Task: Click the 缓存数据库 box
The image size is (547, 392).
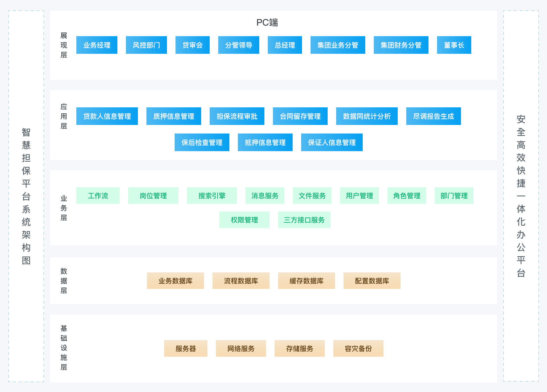Action: pyautogui.click(x=306, y=281)
